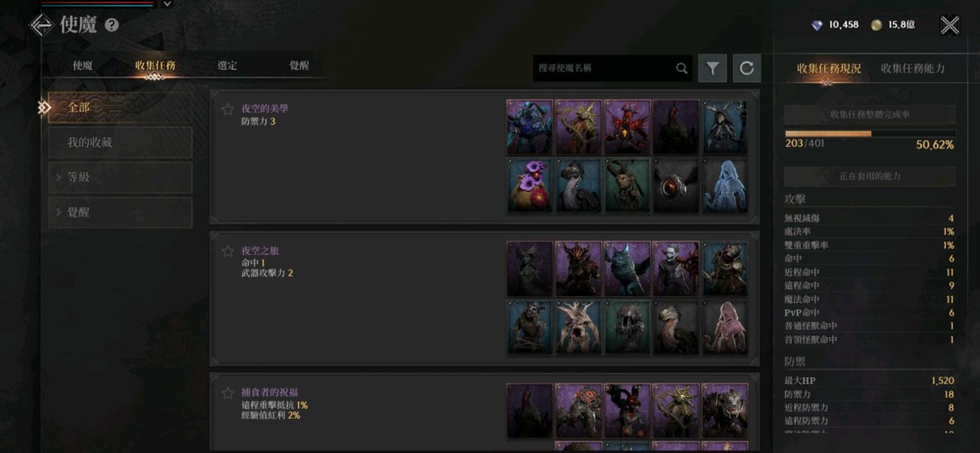Select the 全部 category button
The width and height of the screenshot is (980, 453).
click(120, 107)
